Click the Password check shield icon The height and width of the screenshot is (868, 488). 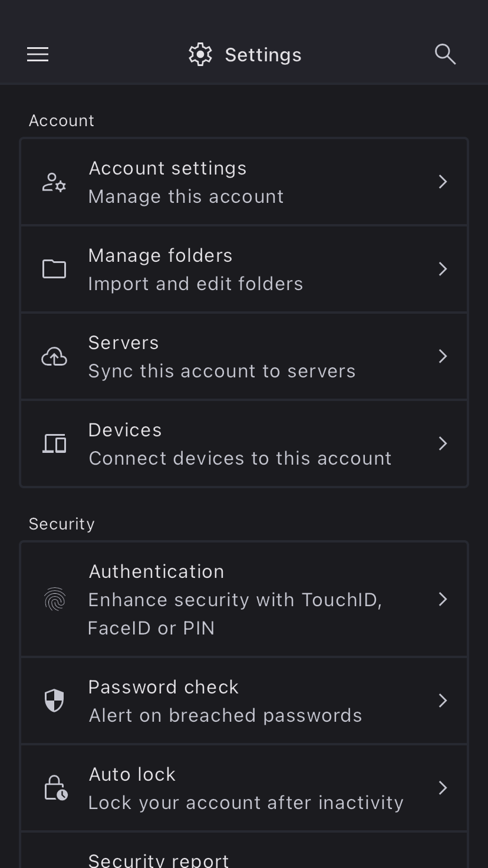(x=54, y=701)
